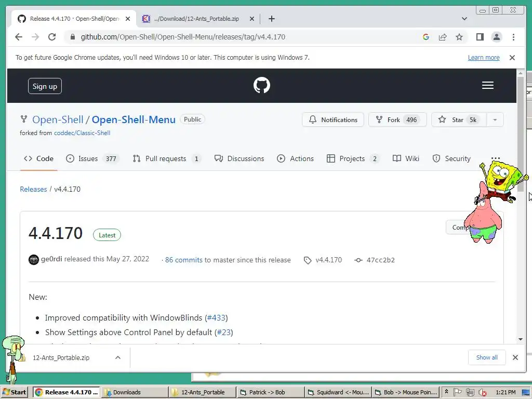Switch to the Issues tab

tap(92, 158)
